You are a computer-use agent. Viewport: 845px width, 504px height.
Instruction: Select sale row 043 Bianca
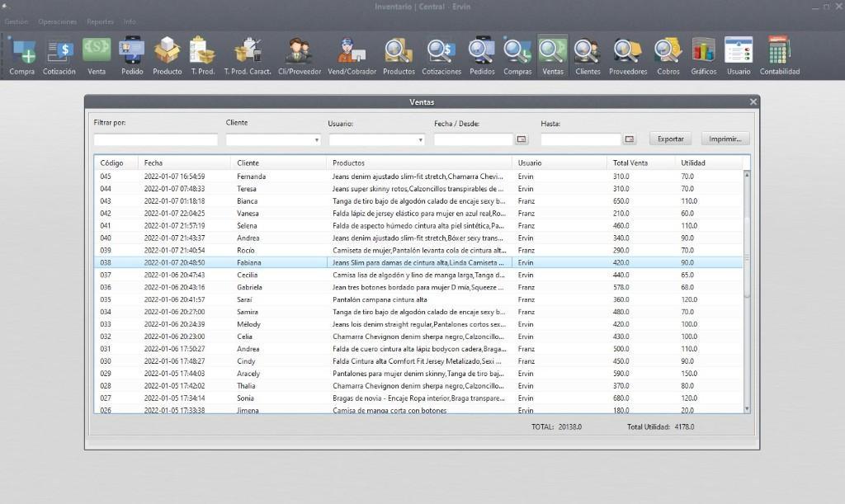(x=418, y=200)
